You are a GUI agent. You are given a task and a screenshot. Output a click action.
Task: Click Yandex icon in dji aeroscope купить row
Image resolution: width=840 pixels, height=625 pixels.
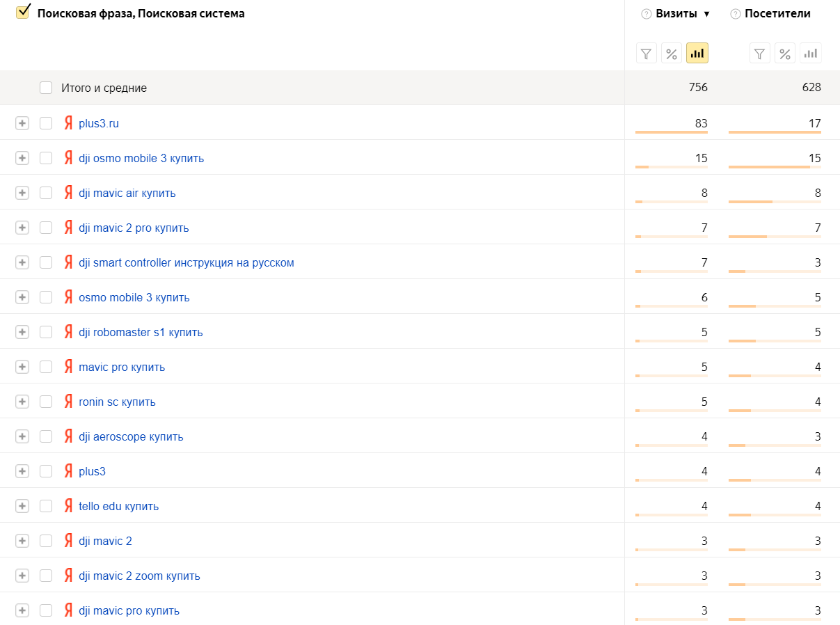[x=68, y=436]
